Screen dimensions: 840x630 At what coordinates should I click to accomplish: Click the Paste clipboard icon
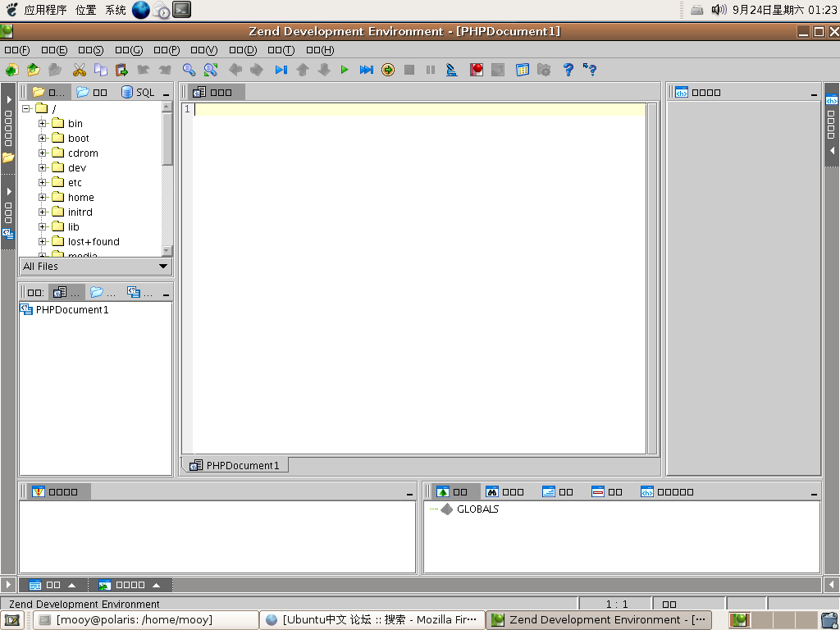pyautogui.click(x=121, y=70)
